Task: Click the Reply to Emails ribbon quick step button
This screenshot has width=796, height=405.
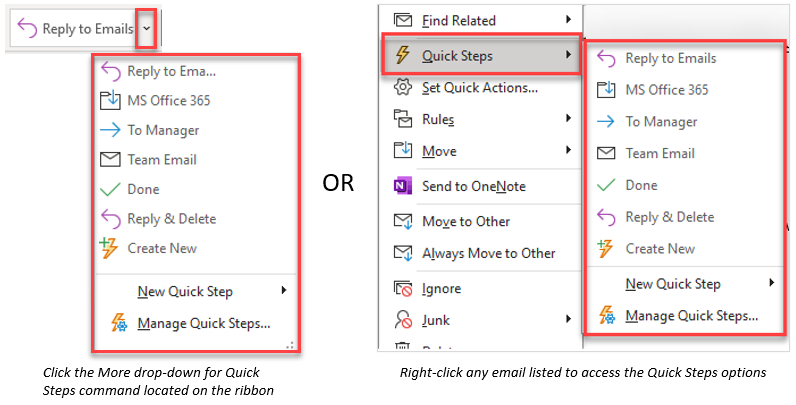Action: [x=74, y=29]
